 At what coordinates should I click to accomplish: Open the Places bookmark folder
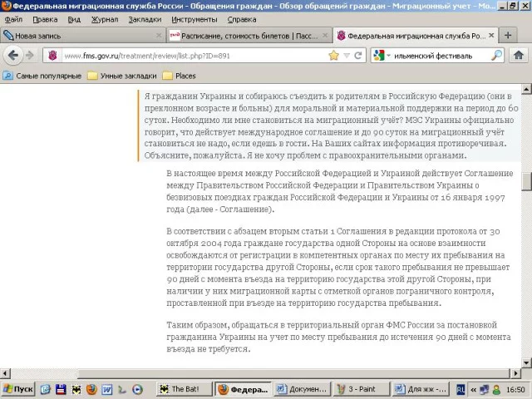[180, 76]
